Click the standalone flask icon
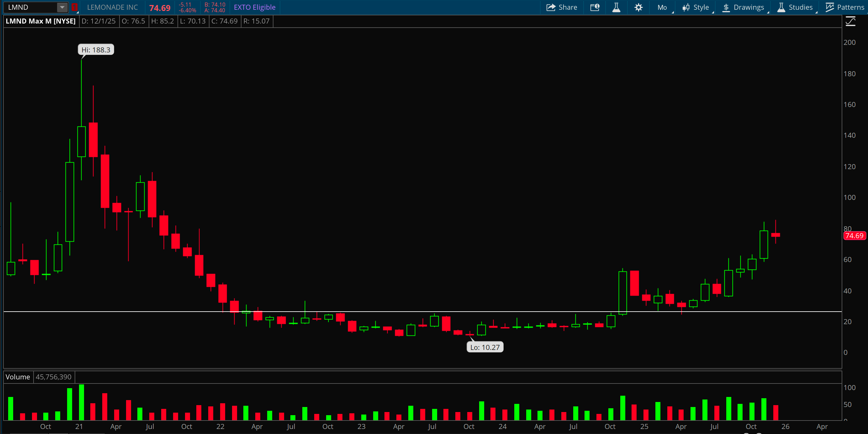Screen dimensions: 868x434 pos(616,8)
